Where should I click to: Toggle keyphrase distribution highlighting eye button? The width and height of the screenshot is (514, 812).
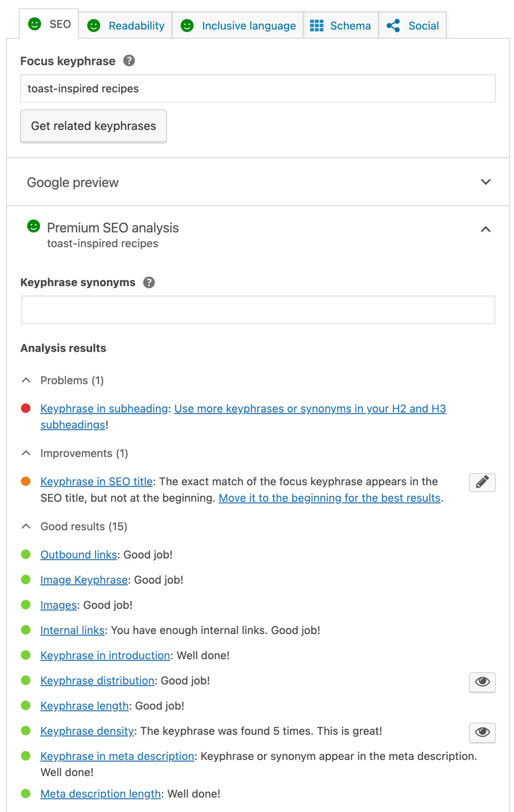click(x=482, y=682)
